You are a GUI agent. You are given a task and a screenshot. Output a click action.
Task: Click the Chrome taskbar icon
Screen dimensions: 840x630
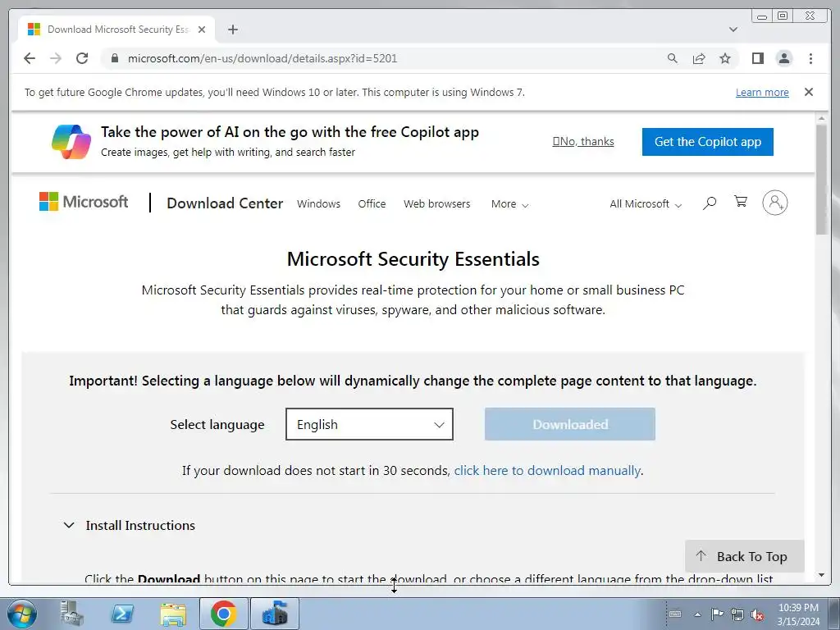point(224,614)
